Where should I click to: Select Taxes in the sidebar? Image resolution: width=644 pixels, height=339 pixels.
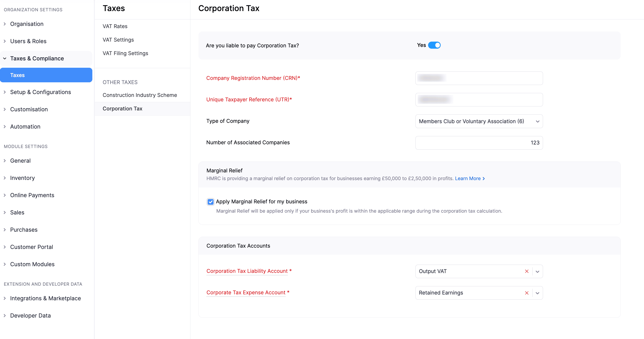click(x=17, y=75)
